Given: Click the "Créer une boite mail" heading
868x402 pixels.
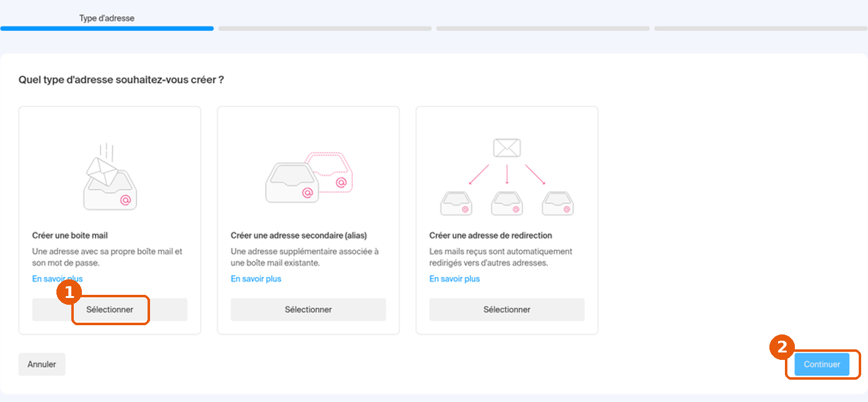Looking at the screenshot, I should [70, 235].
